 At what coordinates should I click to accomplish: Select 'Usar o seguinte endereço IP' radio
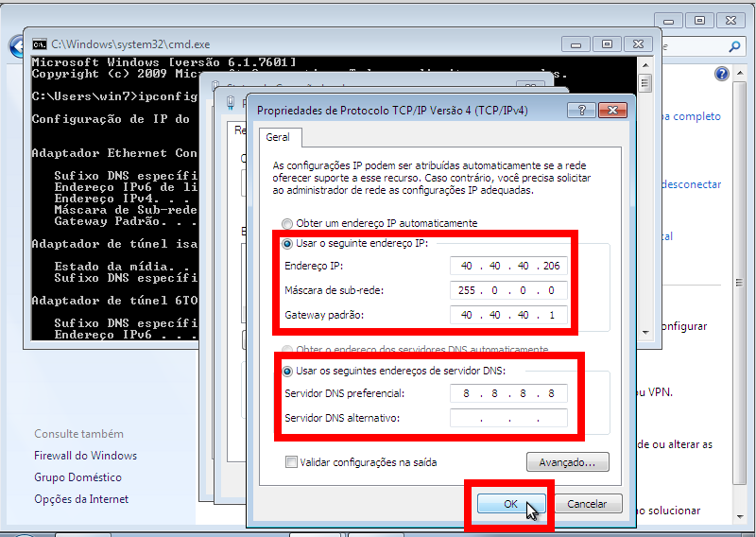point(287,244)
